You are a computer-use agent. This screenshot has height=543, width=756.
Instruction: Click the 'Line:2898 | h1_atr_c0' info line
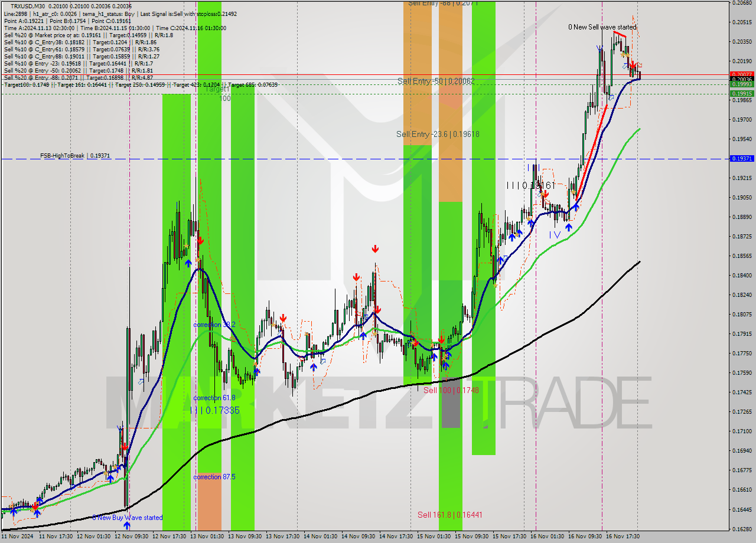120,14
